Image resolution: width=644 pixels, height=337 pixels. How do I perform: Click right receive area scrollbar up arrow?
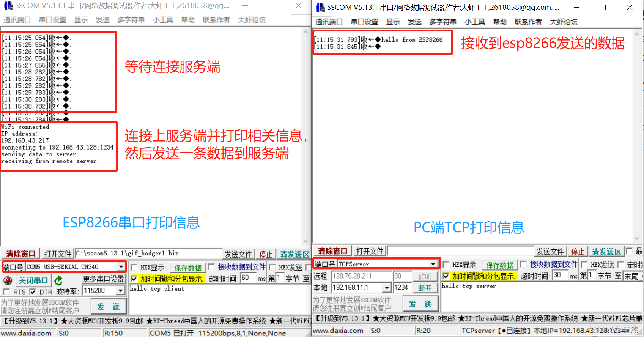637,34
